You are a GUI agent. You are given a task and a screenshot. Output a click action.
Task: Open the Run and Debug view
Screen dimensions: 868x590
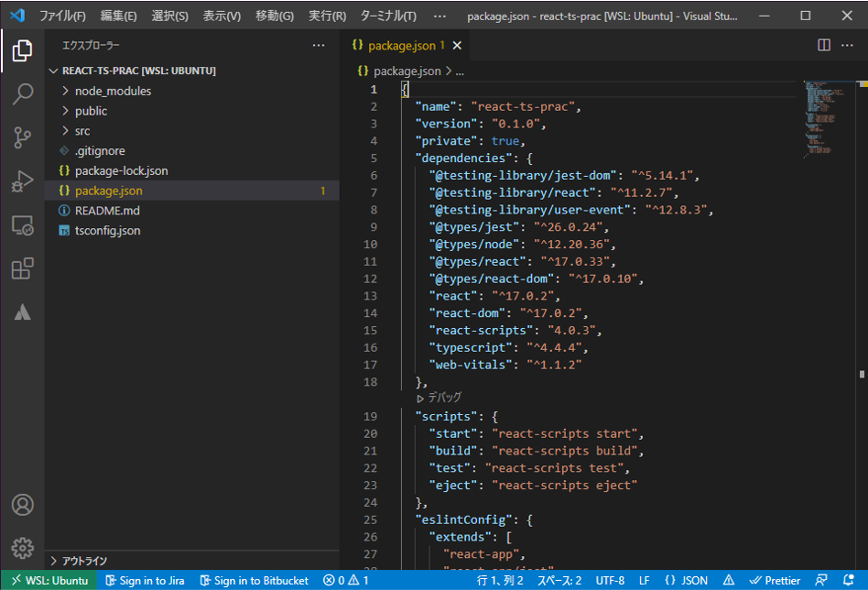tap(22, 182)
